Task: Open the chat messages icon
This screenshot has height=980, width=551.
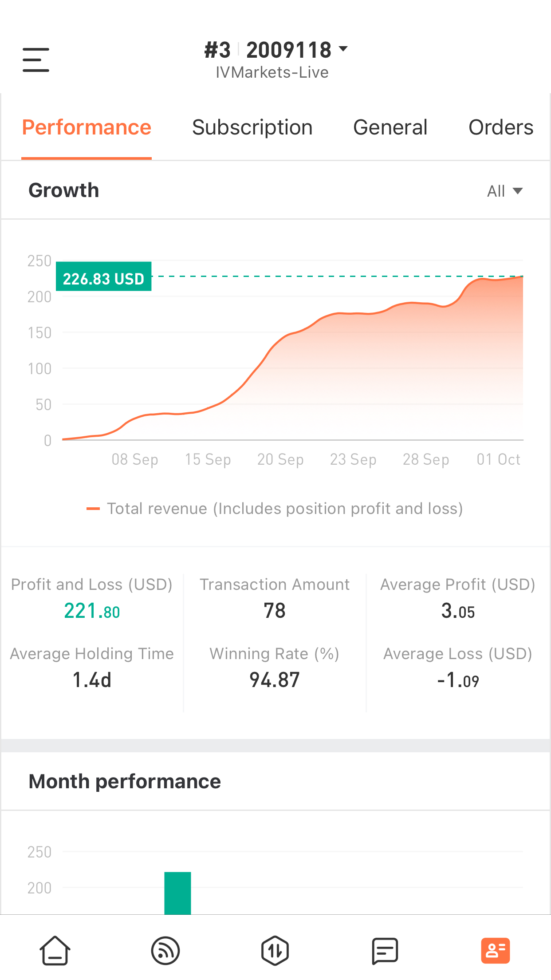Action: tap(385, 951)
